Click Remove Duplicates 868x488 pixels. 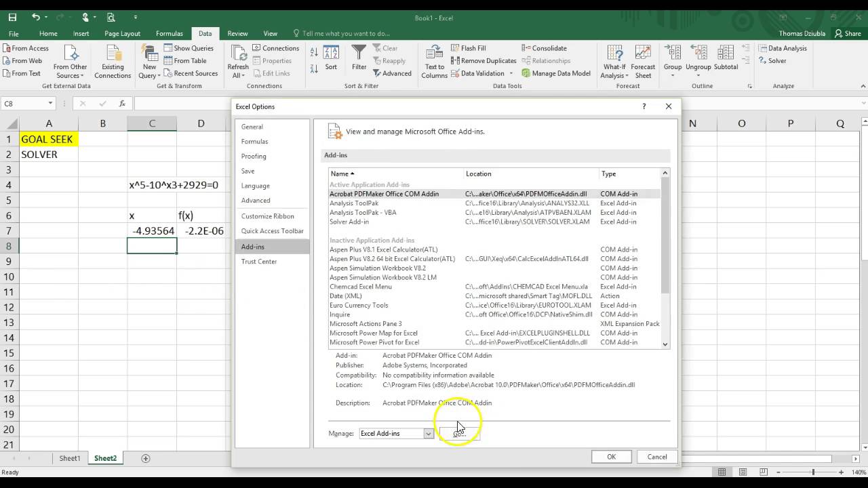[484, 61]
